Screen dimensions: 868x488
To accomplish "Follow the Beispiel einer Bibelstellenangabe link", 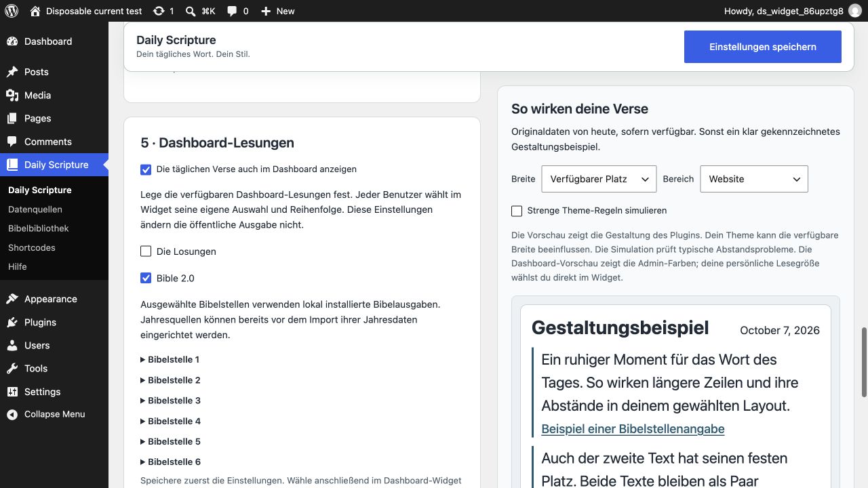I will tap(633, 429).
